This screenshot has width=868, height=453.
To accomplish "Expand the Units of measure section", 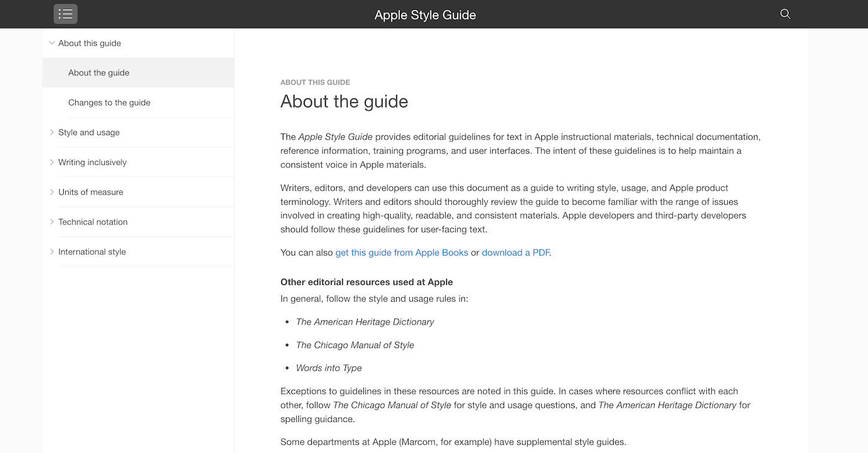I will [x=51, y=192].
